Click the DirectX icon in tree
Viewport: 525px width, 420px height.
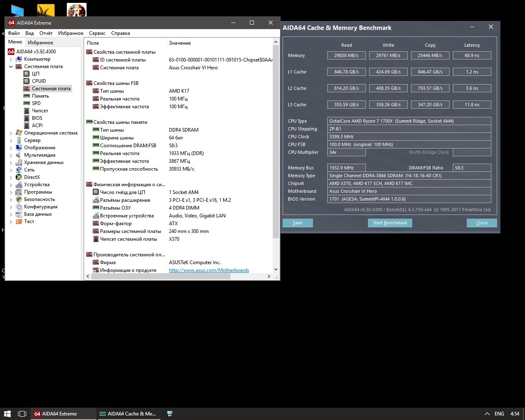[19, 177]
